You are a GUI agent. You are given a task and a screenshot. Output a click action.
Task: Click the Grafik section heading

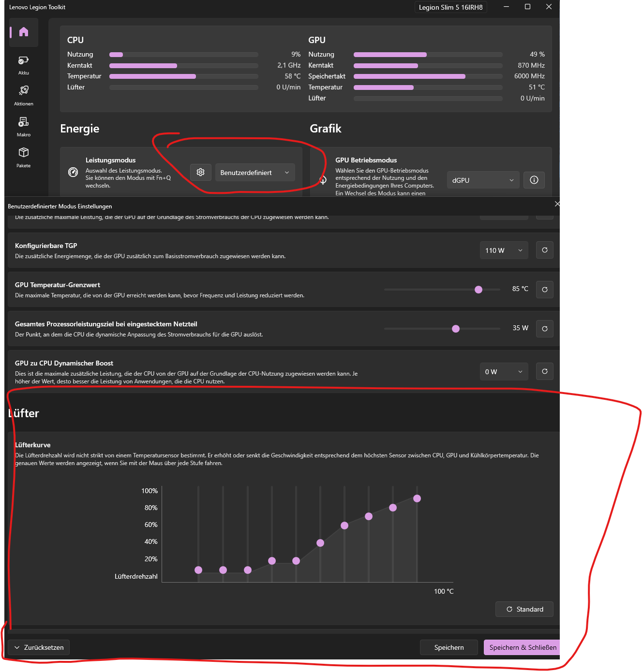(326, 129)
